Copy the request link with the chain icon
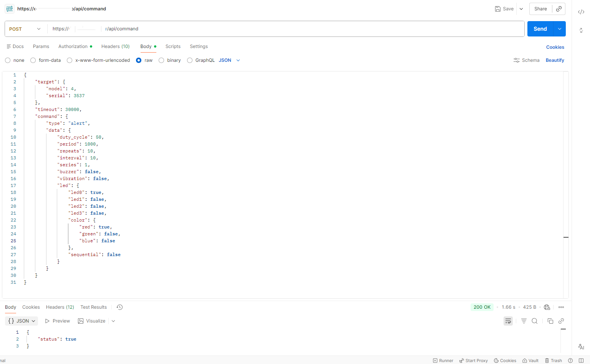The width and height of the screenshot is (590, 364). pyautogui.click(x=559, y=9)
